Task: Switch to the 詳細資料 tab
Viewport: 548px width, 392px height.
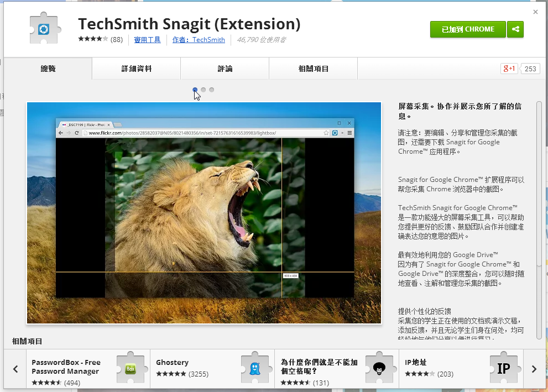Action: 136,69
